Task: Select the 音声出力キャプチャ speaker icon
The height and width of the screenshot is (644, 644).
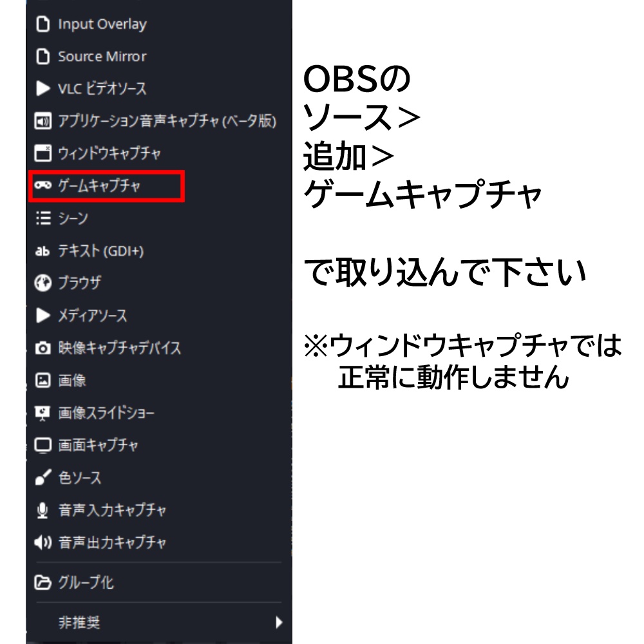Action: (43, 542)
